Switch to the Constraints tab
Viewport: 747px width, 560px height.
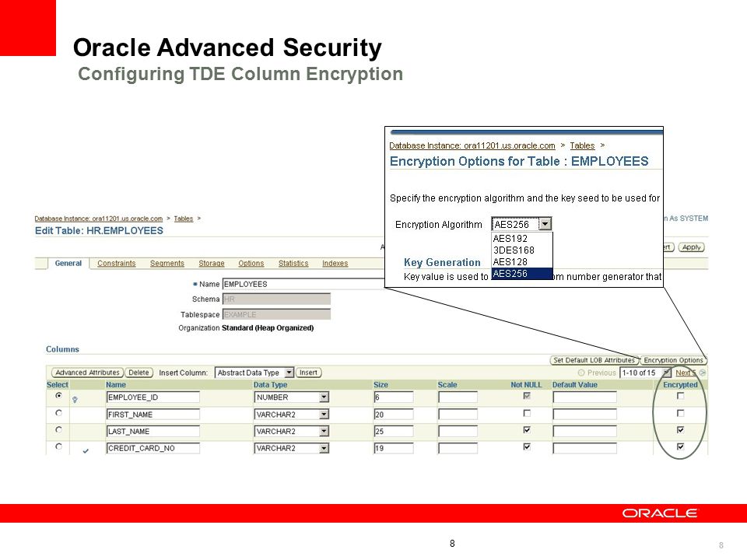[116, 264]
